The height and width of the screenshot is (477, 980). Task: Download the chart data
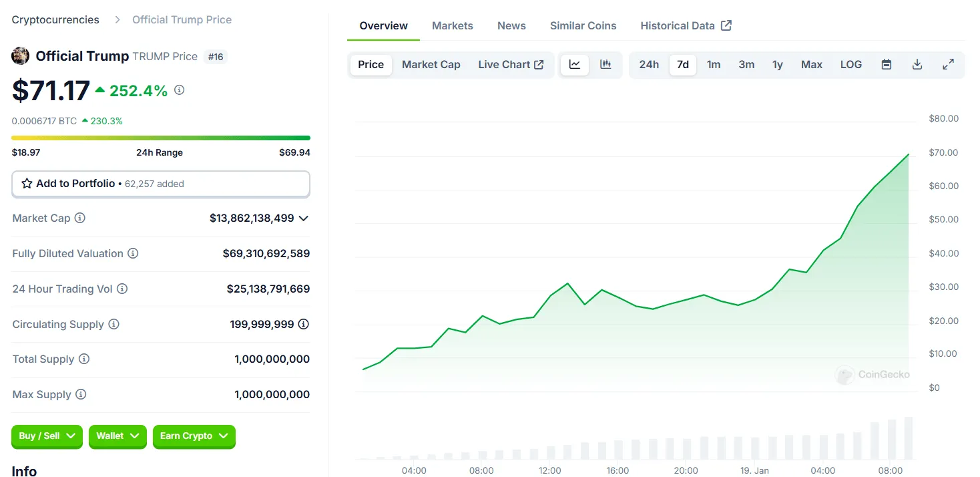[917, 65]
